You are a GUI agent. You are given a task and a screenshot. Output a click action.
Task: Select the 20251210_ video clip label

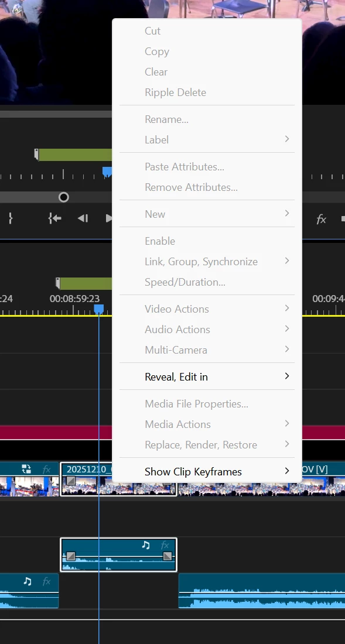pos(89,470)
